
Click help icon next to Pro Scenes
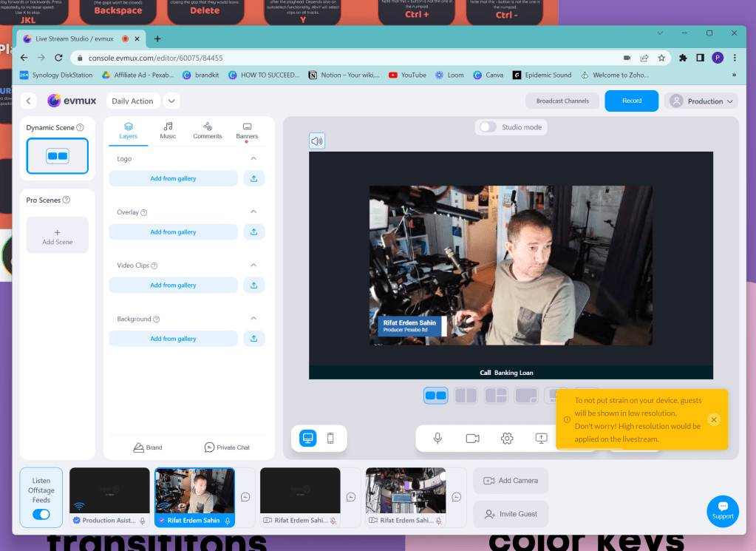click(67, 200)
